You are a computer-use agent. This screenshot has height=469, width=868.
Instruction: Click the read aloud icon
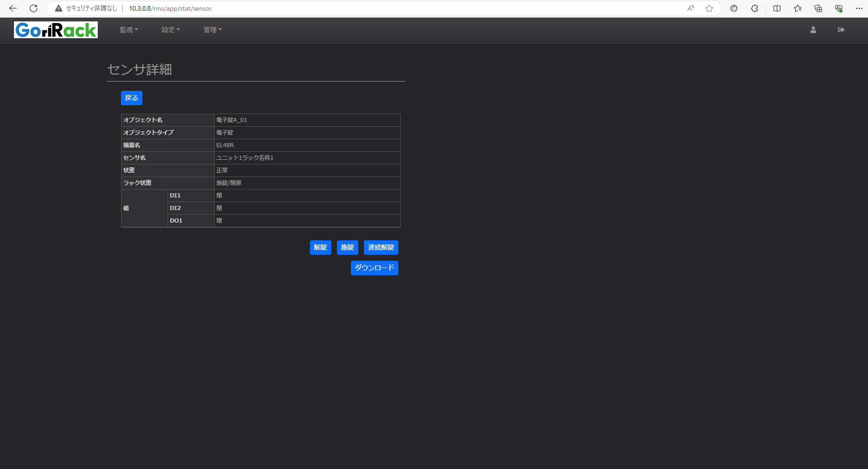tap(691, 8)
